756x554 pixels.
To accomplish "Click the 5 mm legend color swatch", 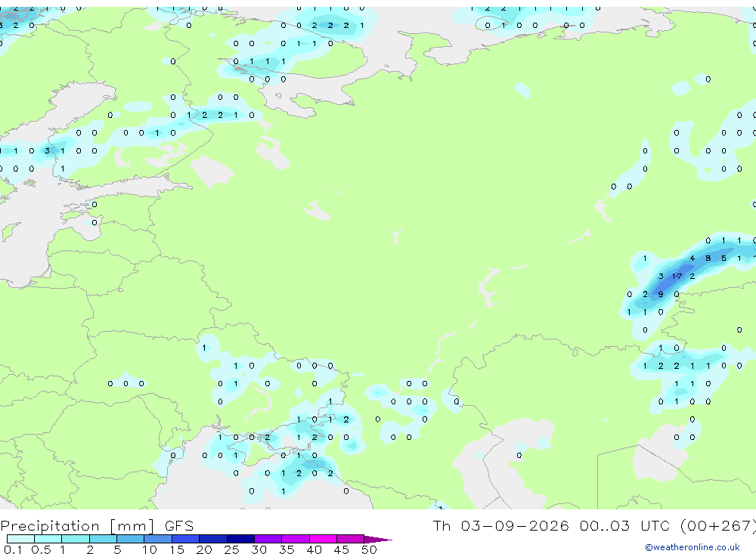I will tap(131, 539).
